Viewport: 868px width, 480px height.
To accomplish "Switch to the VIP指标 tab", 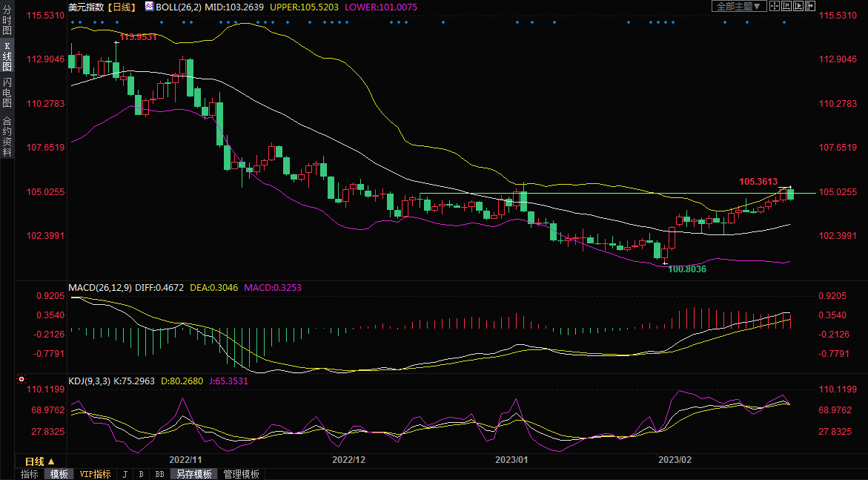I will (x=95, y=474).
